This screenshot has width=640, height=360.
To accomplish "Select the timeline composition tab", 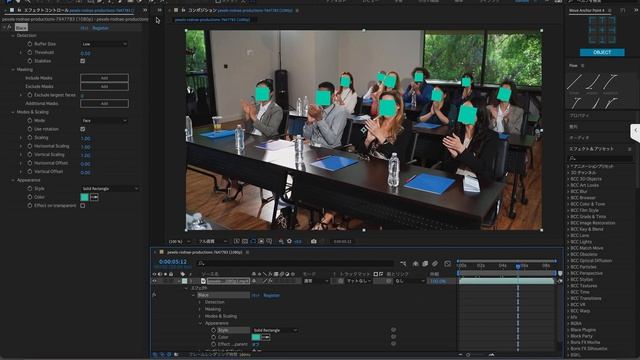I will [x=204, y=252].
